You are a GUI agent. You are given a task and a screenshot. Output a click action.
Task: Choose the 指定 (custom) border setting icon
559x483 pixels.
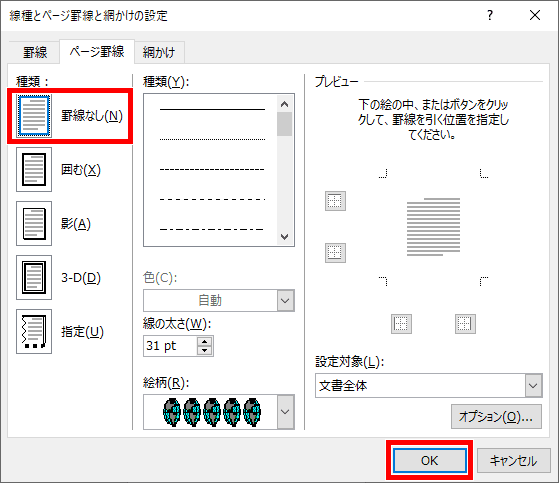[x=34, y=332]
